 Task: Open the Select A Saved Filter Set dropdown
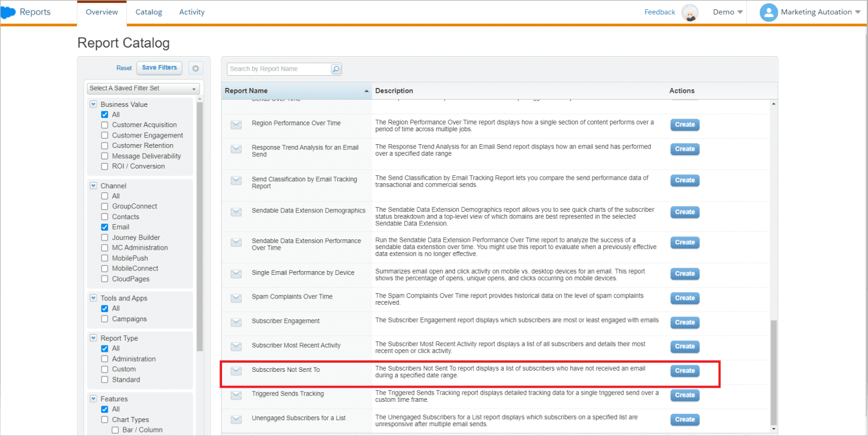[x=143, y=89]
